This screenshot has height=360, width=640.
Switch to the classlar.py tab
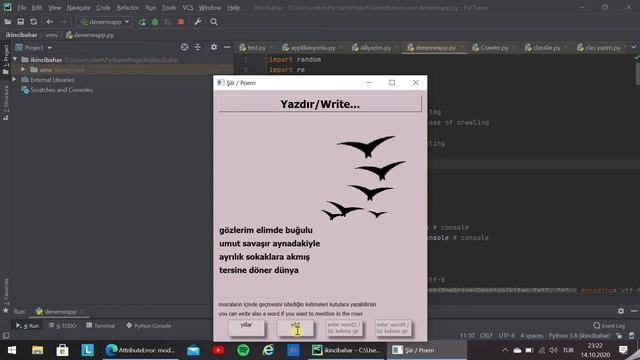point(546,48)
